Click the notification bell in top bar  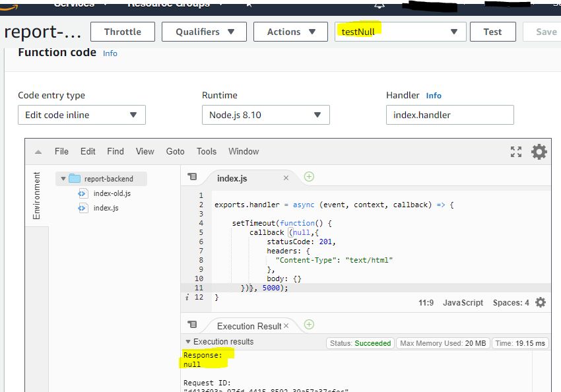coord(379,5)
